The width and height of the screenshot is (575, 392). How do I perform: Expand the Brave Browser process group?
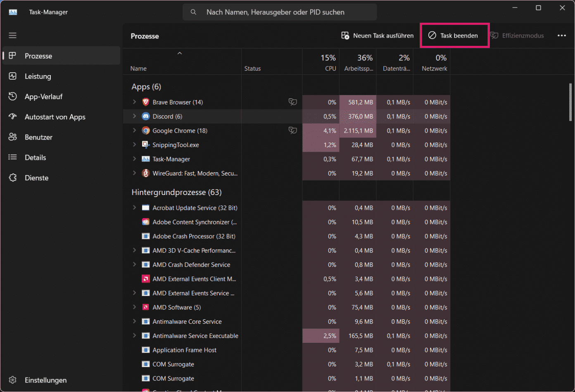pos(134,102)
